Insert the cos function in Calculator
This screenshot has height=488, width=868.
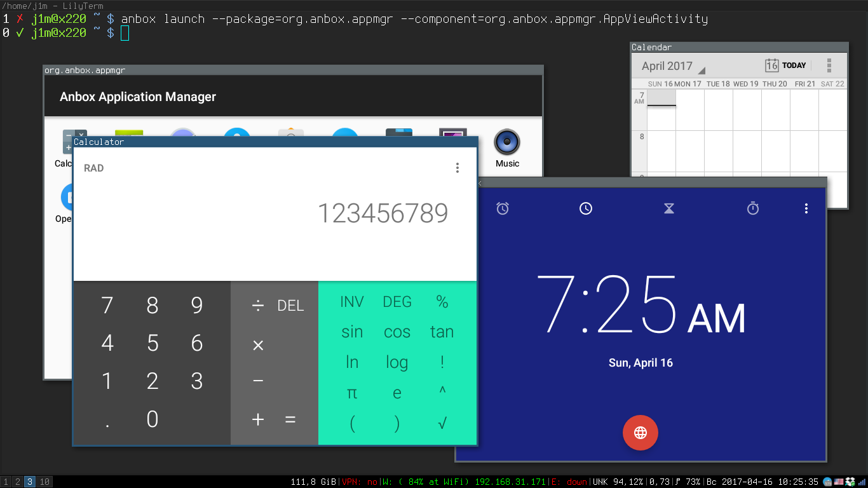(x=397, y=332)
